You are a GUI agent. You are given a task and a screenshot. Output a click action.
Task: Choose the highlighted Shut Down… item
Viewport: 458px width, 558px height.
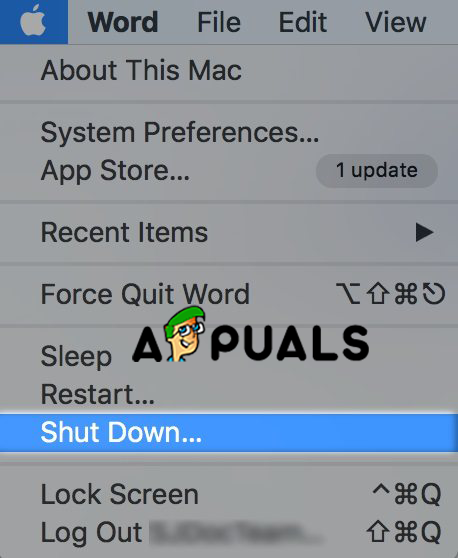[229, 432]
